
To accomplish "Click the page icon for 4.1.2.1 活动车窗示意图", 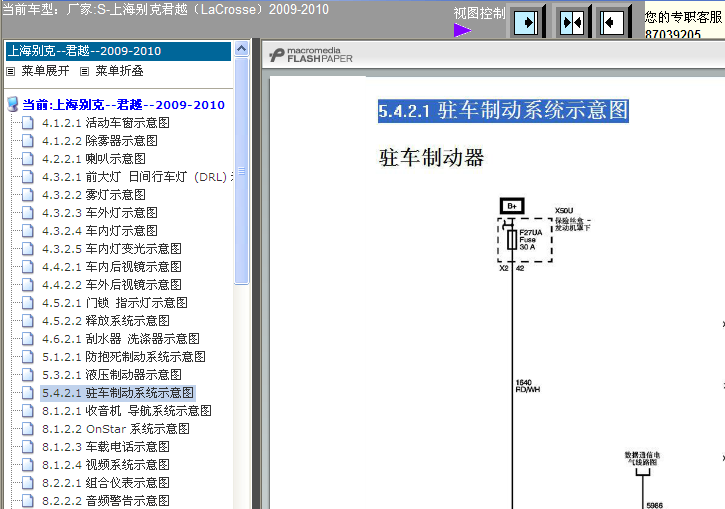I will click(x=28, y=123).
